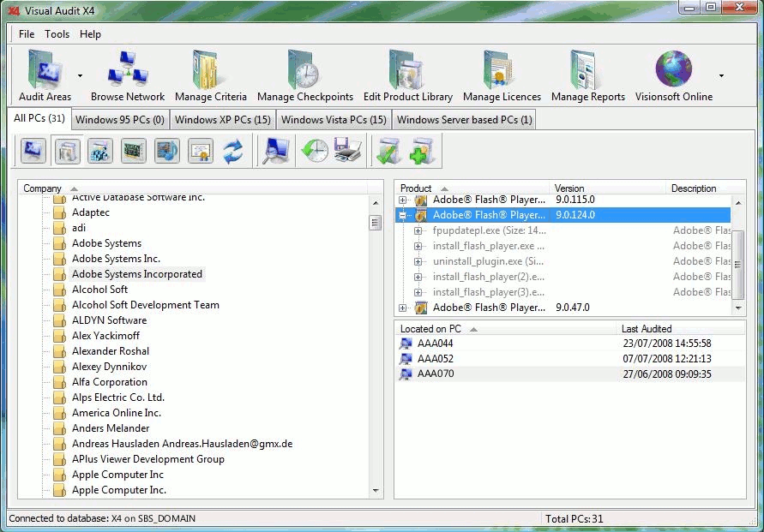This screenshot has width=764, height=532.
Task: Click the green plus add product icon
Action: (x=422, y=151)
